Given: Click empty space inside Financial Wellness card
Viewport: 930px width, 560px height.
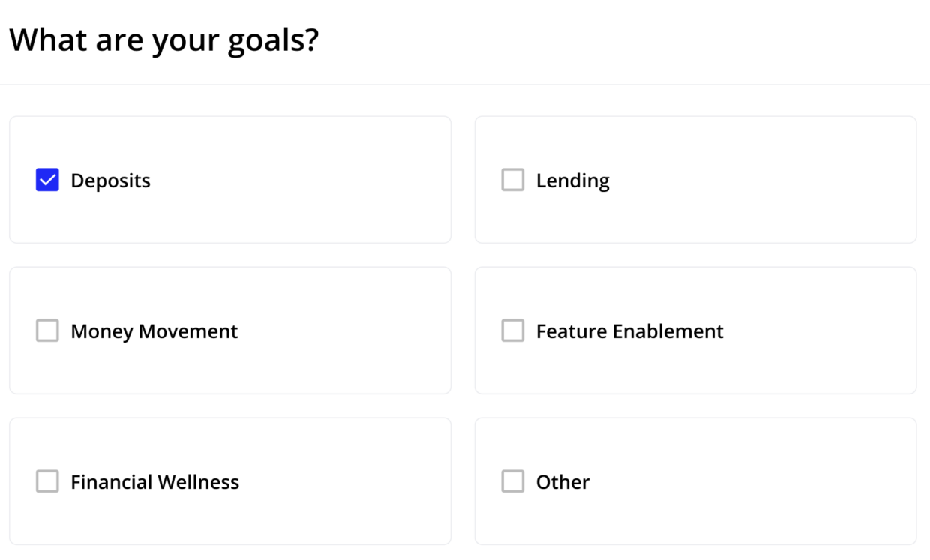Looking at the screenshot, I should [x=345, y=481].
